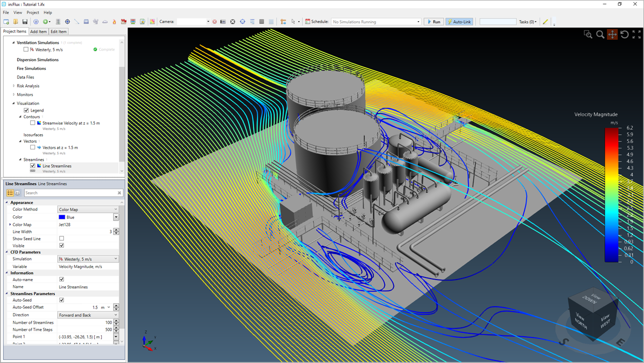The image size is (644, 363).
Task: Select the pan move tool in viewport
Action: pyautogui.click(x=612, y=34)
